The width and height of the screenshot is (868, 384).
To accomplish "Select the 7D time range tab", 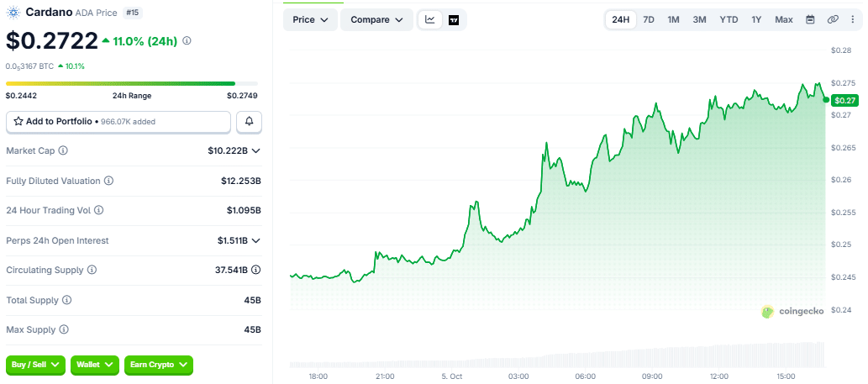I will [x=649, y=19].
